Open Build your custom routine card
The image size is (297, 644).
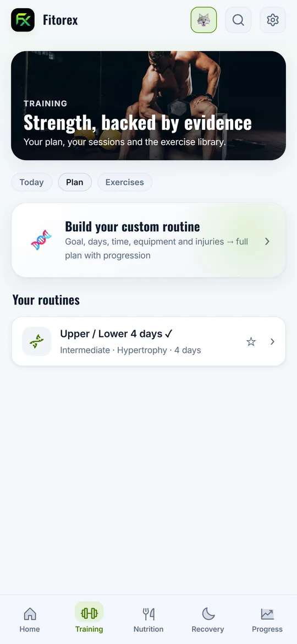point(148,241)
